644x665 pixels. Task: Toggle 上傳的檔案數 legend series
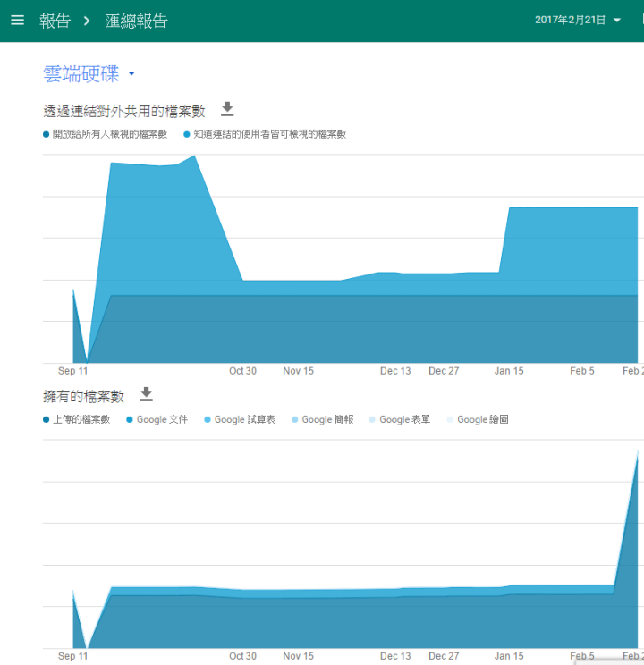77,419
